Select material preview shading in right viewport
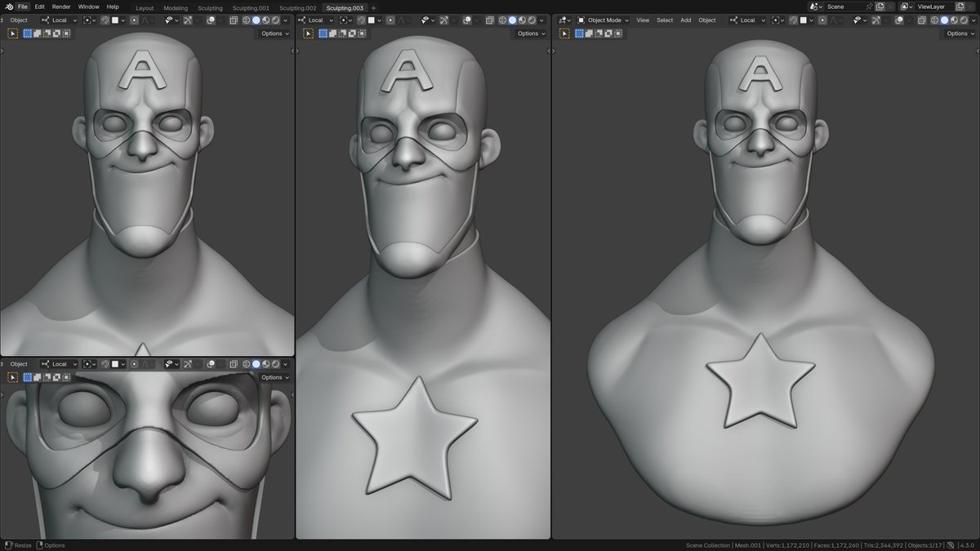This screenshot has height=551, width=980. (x=954, y=20)
